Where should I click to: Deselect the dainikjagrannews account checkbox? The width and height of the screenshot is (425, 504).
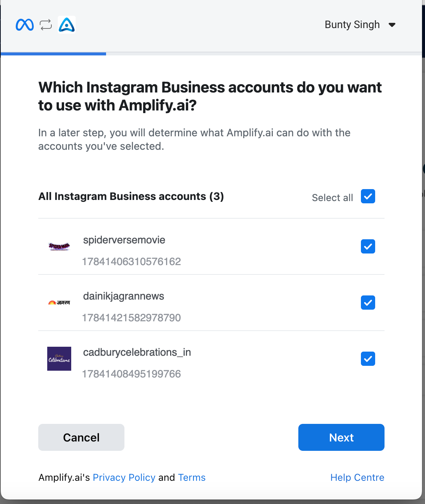[368, 303]
